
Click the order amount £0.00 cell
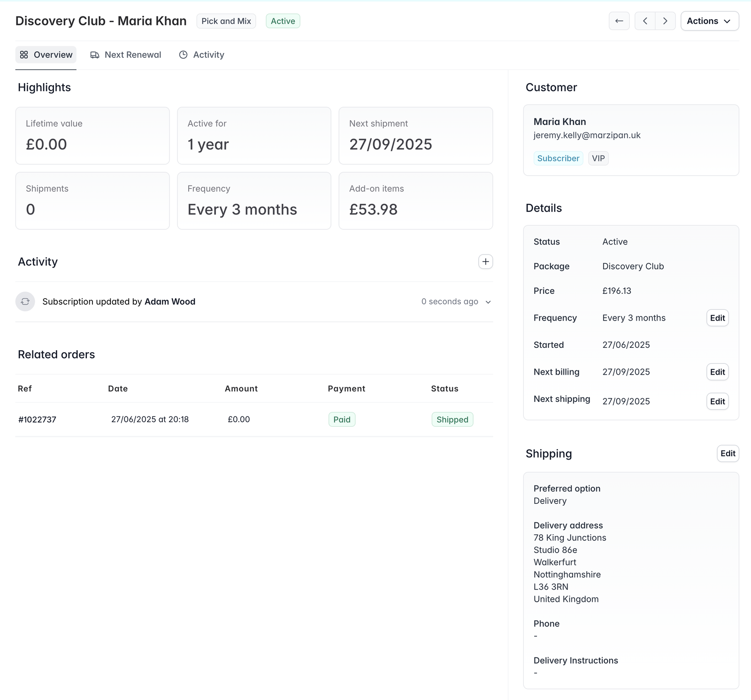point(238,419)
